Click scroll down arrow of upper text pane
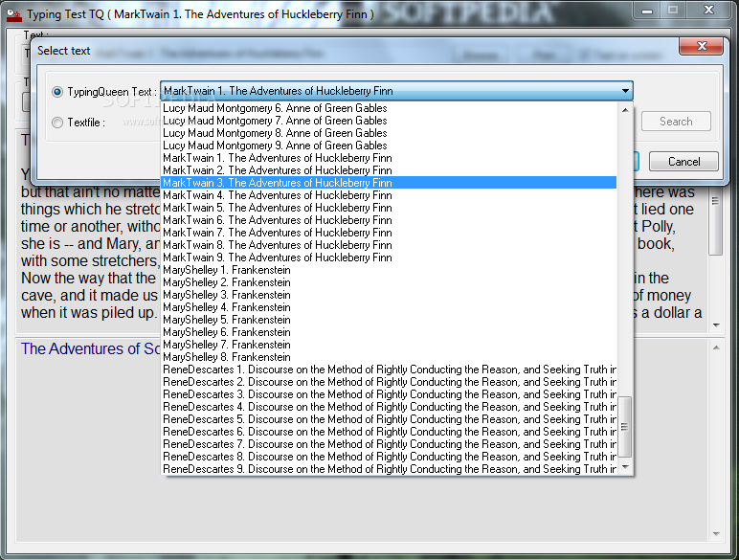Screen dimensions: 739x560 716,325
